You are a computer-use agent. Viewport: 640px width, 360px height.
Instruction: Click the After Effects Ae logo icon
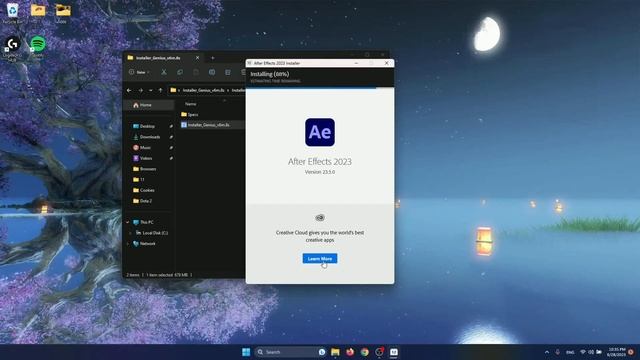tap(320, 132)
